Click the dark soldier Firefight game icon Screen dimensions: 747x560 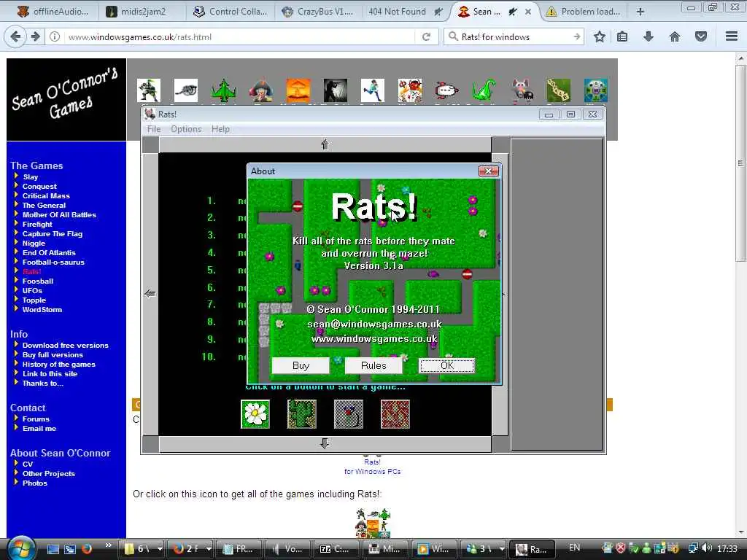coord(336,90)
